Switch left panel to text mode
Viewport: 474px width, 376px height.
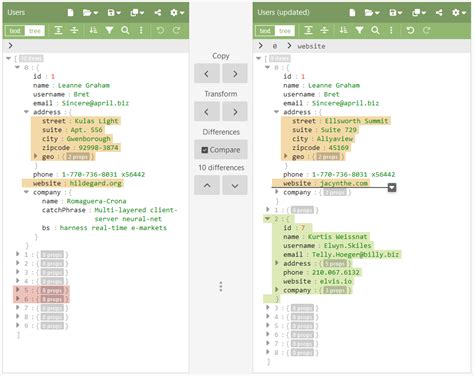15,31
